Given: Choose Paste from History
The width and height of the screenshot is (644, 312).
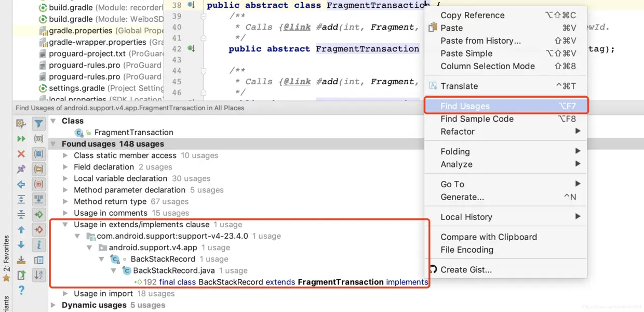Looking at the screenshot, I should tap(506, 41).
